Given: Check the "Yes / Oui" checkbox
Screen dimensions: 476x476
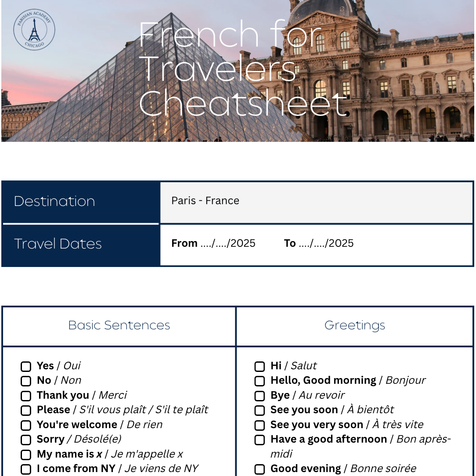Looking at the screenshot, I should pyautogui.click(x=26, y=367).
